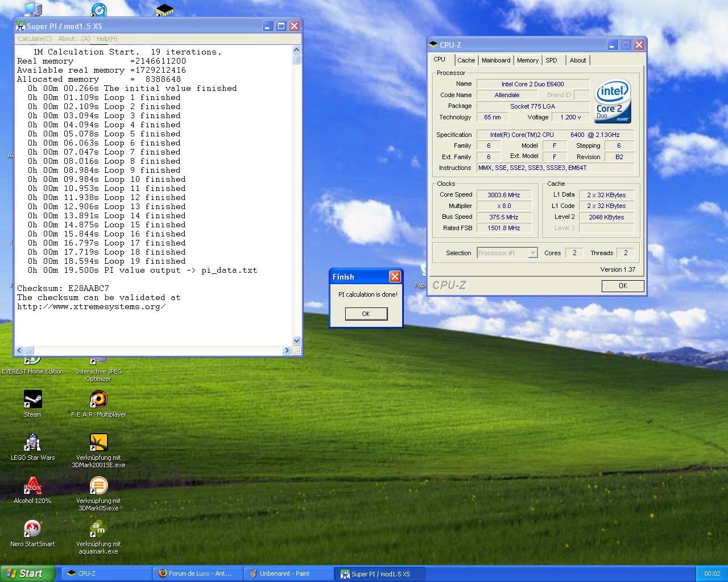Switch to the Cache tab in CPU-Z

[x=466, y=60]
